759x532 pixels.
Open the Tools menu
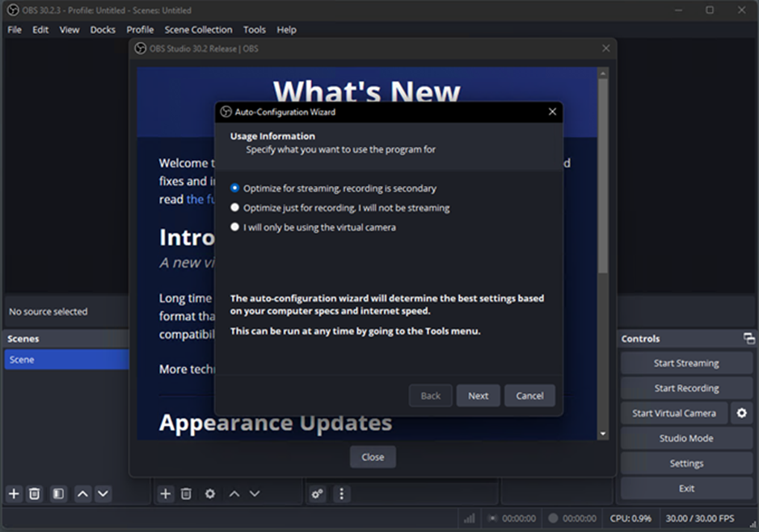click(254, 30)
